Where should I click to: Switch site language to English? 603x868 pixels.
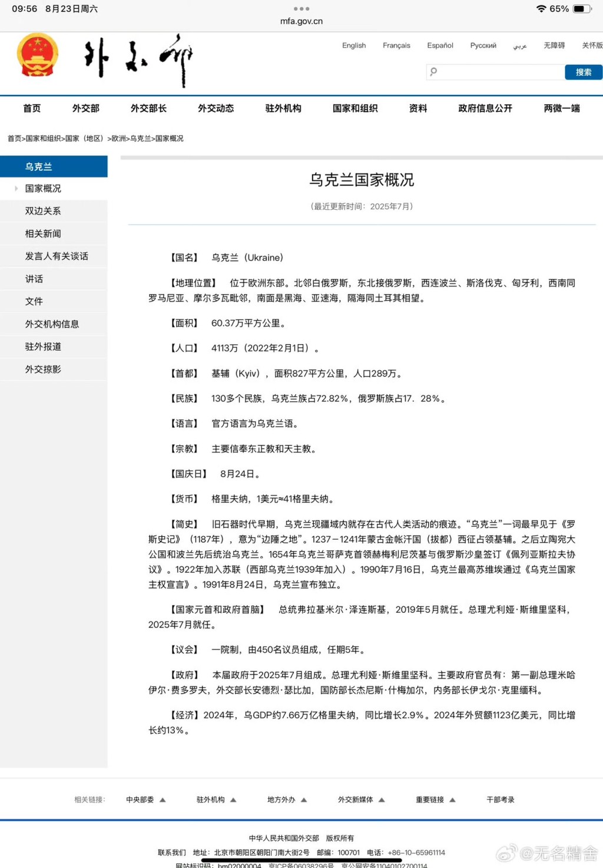(354, 45)
